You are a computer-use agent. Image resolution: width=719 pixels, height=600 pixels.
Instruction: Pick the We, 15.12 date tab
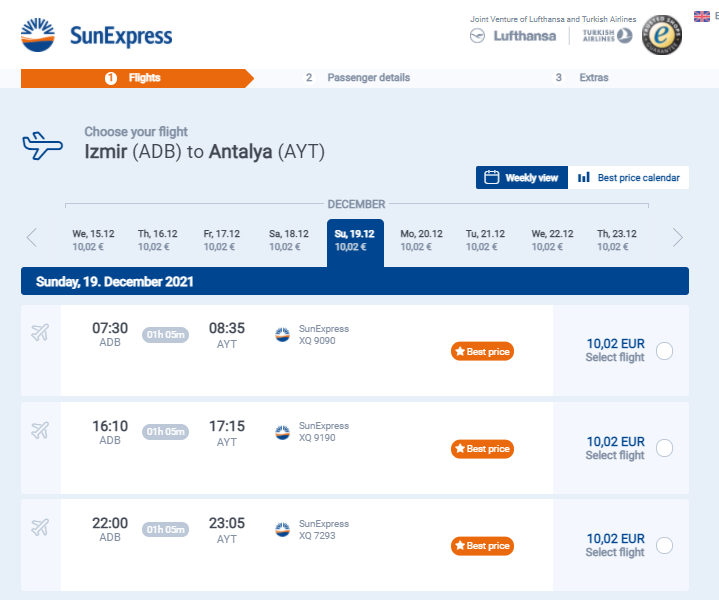(94, 240)
